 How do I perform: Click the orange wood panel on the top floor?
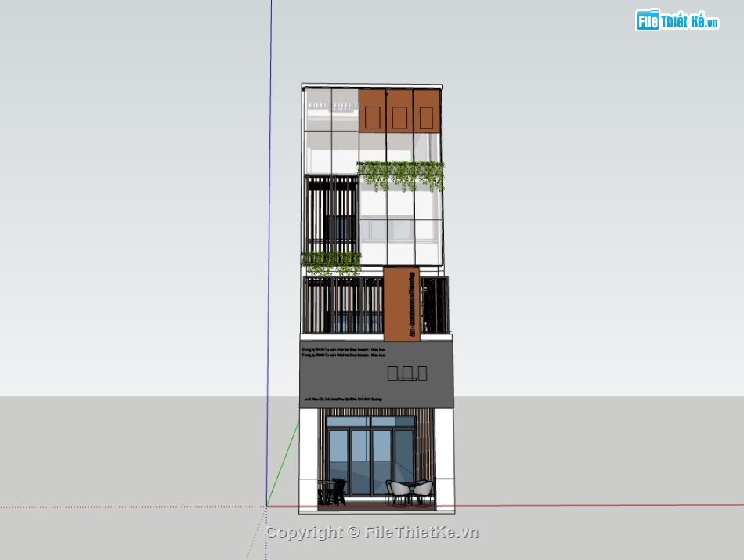pos(399,110)
